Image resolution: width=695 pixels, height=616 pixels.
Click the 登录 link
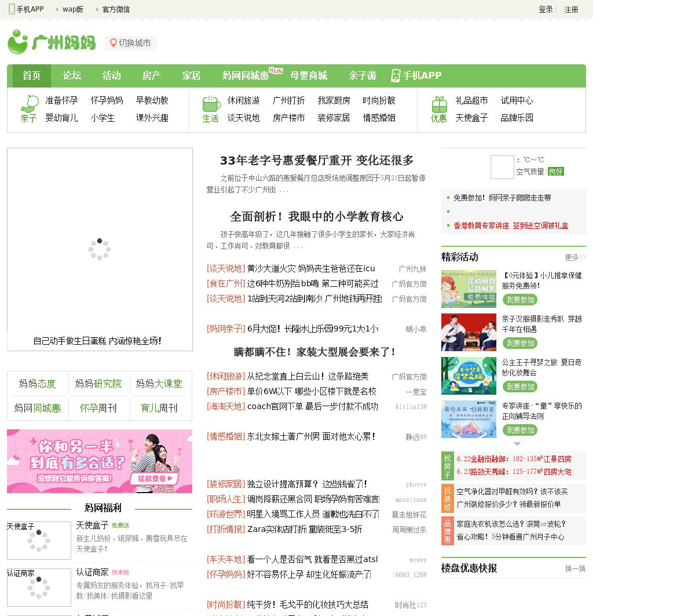coord(546,9)
